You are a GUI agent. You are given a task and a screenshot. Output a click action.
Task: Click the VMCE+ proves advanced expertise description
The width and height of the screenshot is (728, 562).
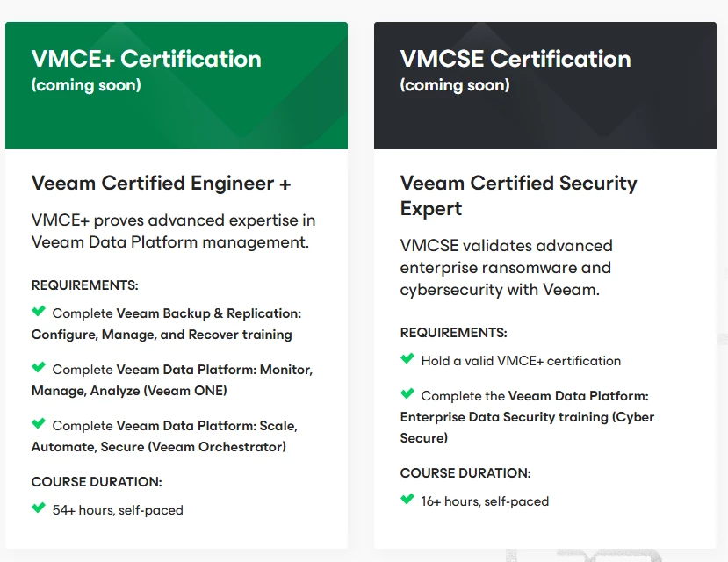pyautogui.click(x=173, y=231)
